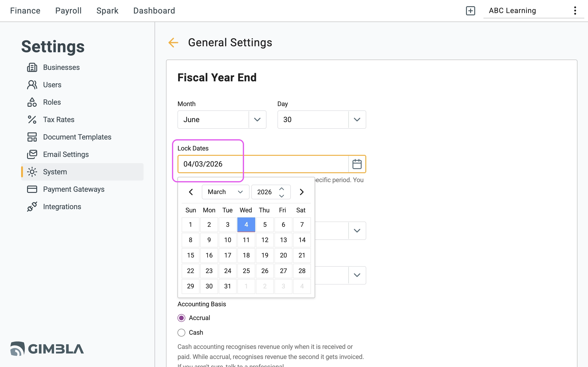Open the fiscal year Month dropdown
This screenshot has width=588, height=367.
[257, 119]
